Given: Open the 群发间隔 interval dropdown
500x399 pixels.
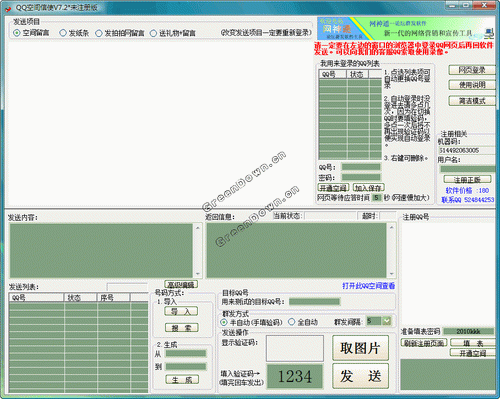Looking at the screenshot, I should point(386,321).
